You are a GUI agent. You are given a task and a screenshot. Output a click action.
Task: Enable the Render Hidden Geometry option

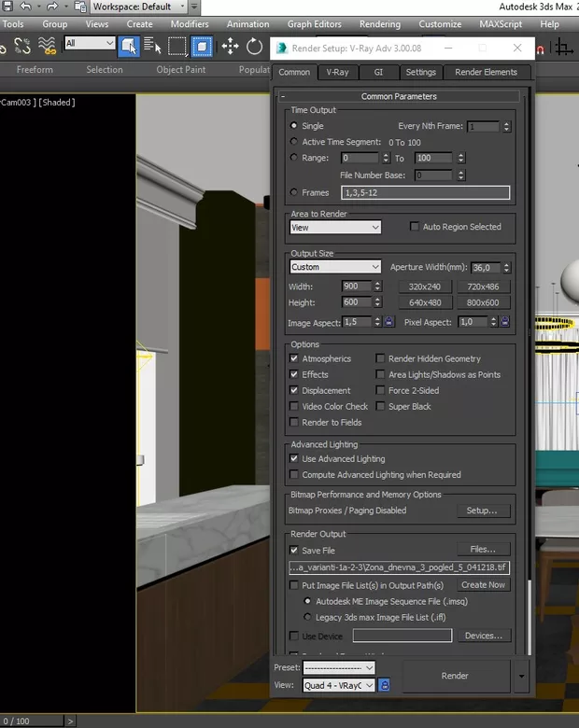tap(381, 358)
